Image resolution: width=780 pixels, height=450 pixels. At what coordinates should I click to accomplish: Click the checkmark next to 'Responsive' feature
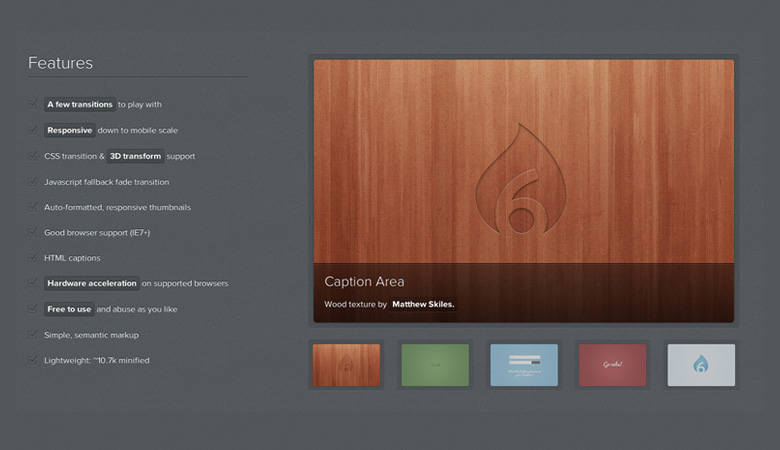pos(33,130)
